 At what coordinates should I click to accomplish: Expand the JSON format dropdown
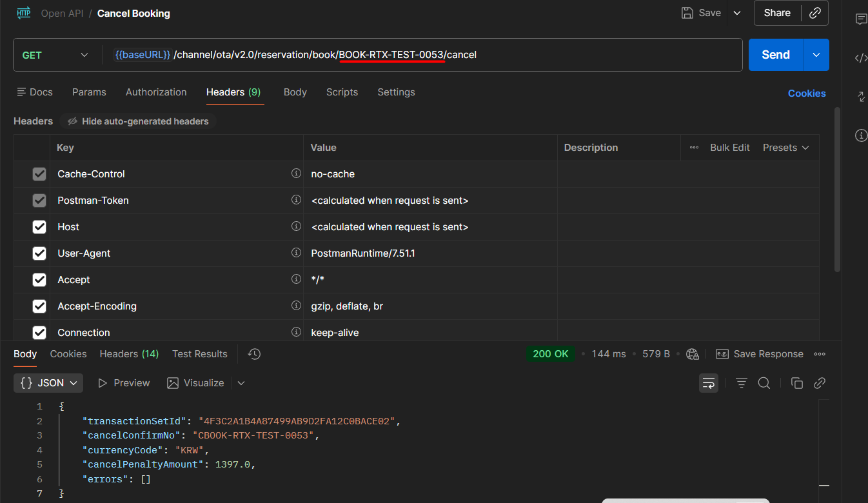click(x=48, y=383)
